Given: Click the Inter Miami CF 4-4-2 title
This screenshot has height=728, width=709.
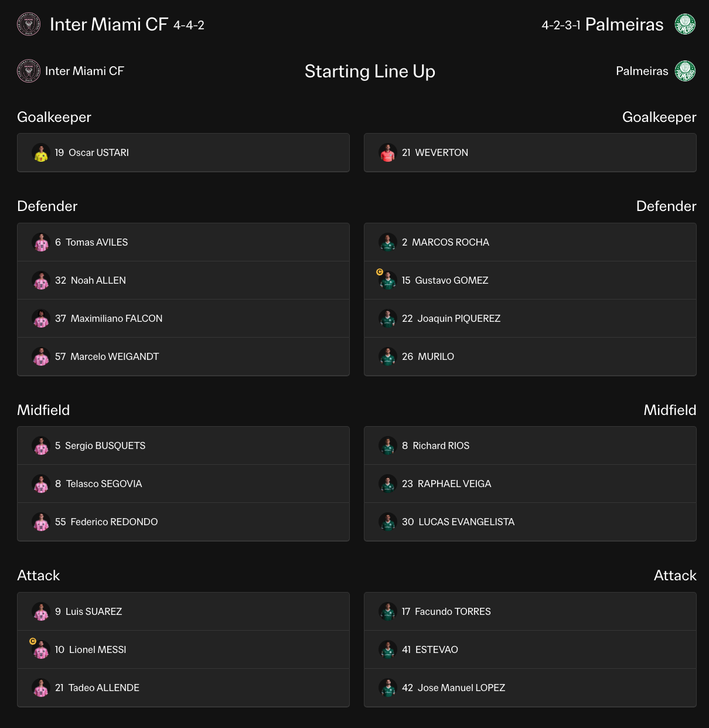Looking at the screenshot, I should 127,24.
